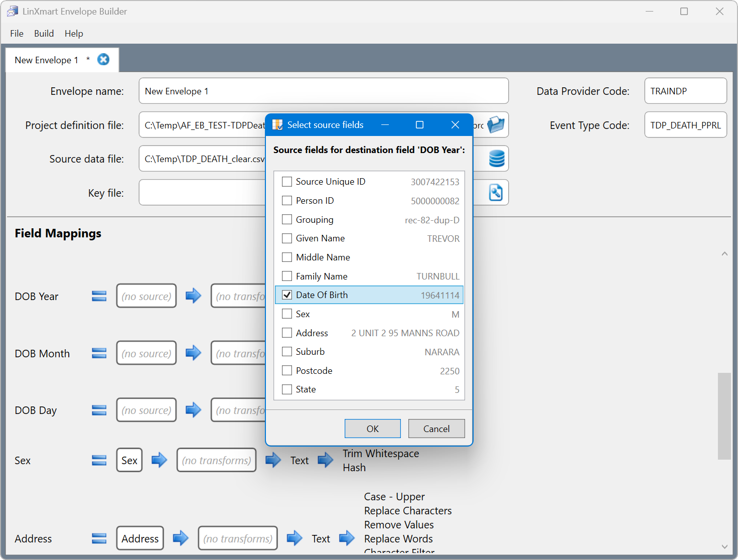Click the blue arrow after DOB Year source
Viewport: 738px width, 560px height.
pyautogui.click(x=193, y=296)
